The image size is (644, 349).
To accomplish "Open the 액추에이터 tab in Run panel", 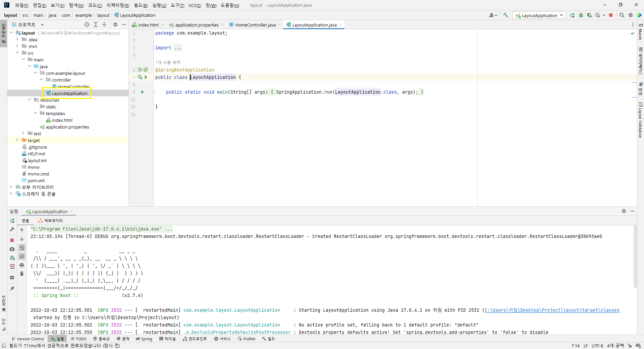I will coord(50,221).
